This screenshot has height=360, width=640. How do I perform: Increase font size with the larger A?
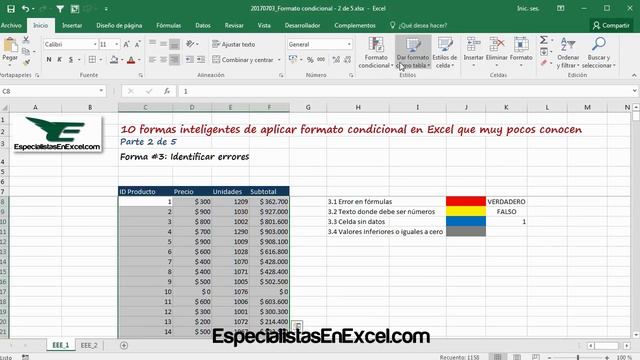point(127,44)
